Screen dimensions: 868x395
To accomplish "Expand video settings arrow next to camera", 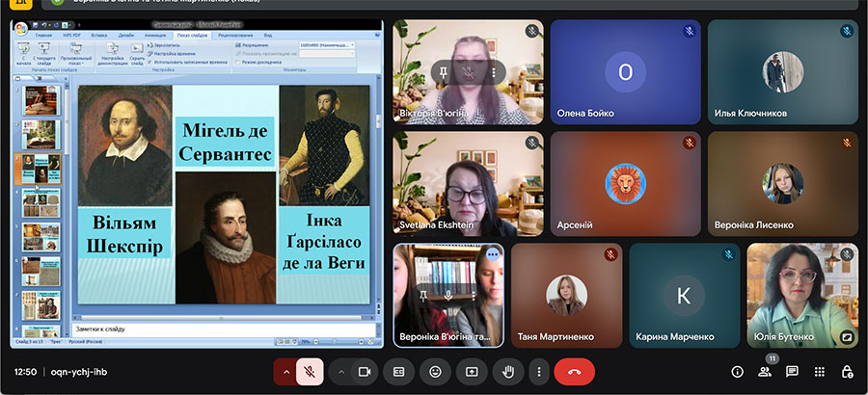I will pos(341,372).
